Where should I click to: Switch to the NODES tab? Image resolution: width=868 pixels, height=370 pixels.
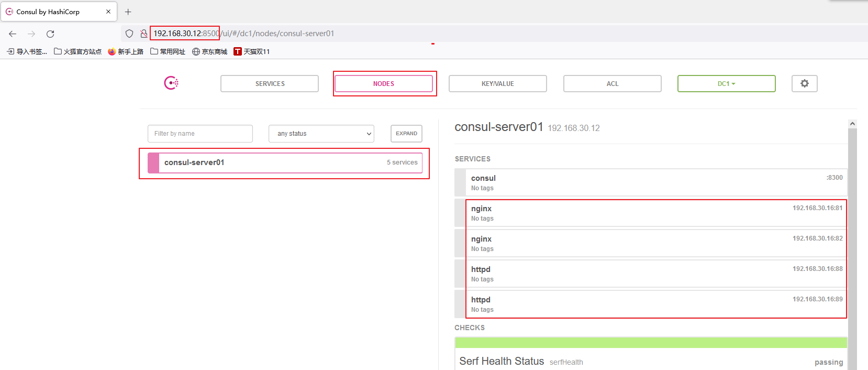pyautogui.click(x=384, y=83)
